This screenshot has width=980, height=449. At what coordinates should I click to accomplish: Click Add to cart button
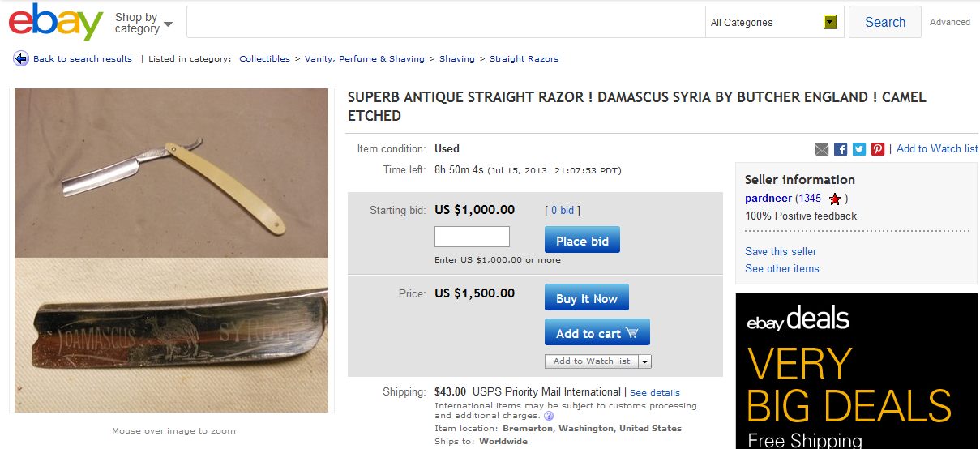click(597, 333)
